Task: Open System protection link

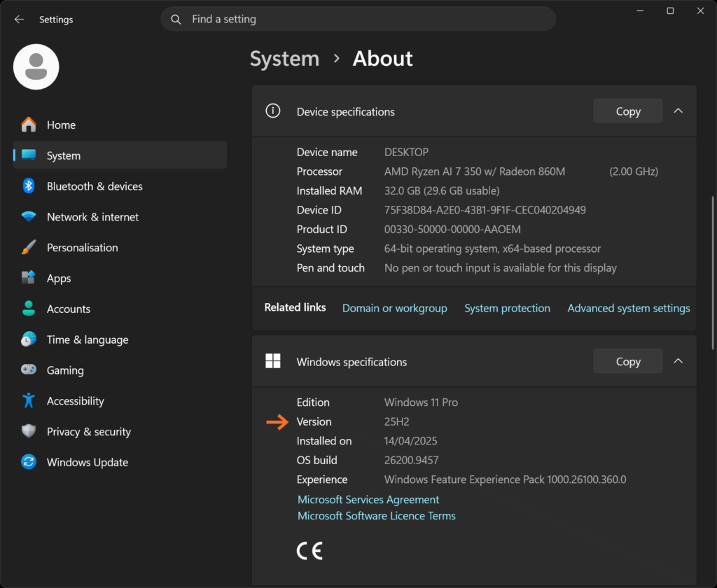Action: (x=507, y=308)
